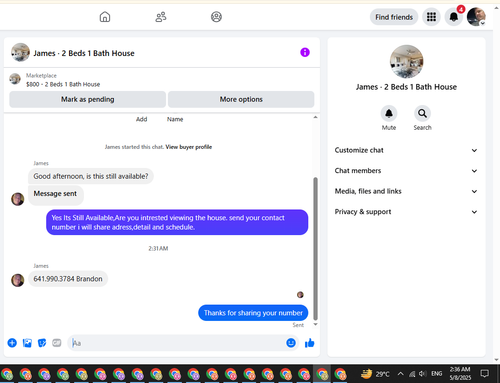Open the Notifications bell with red badge

[454, 16]
